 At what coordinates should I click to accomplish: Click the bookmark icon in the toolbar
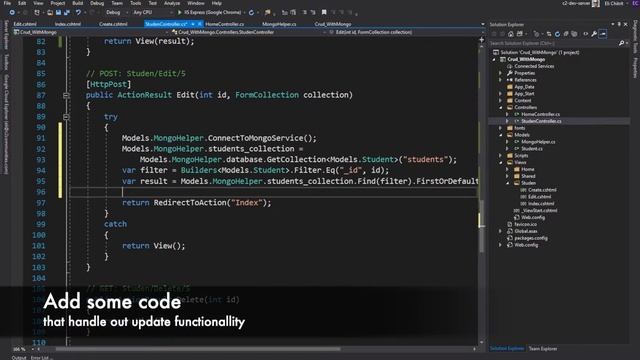324,13
